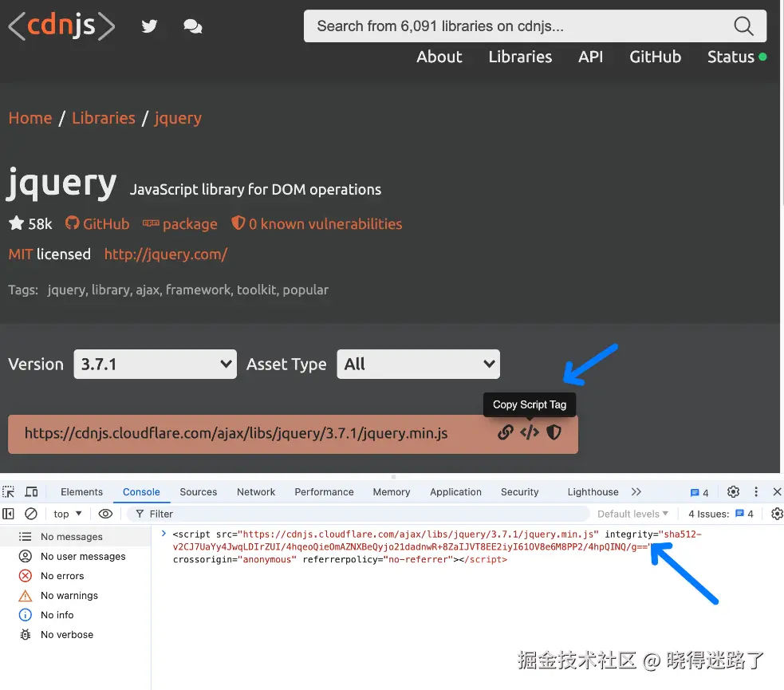Viewport: 784px width, 690px height.
Task: Click jquery breadcrumb link
Action: tap(178, 119)
